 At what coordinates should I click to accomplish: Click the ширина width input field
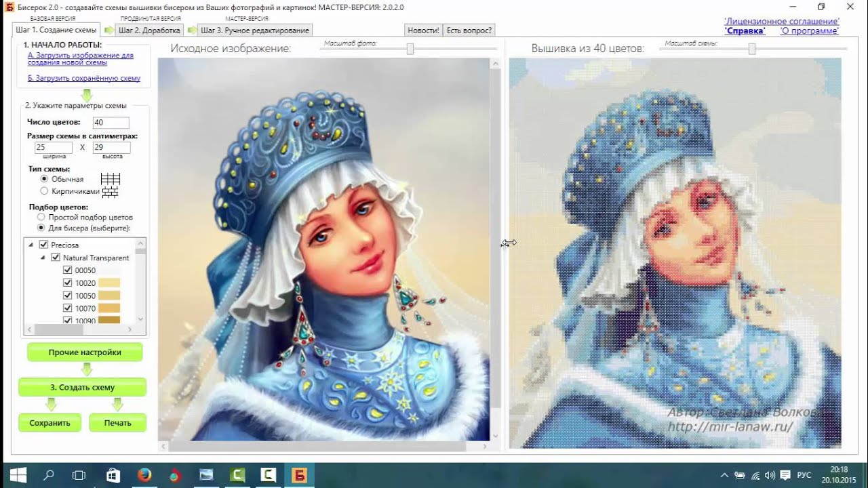point(54,147)
